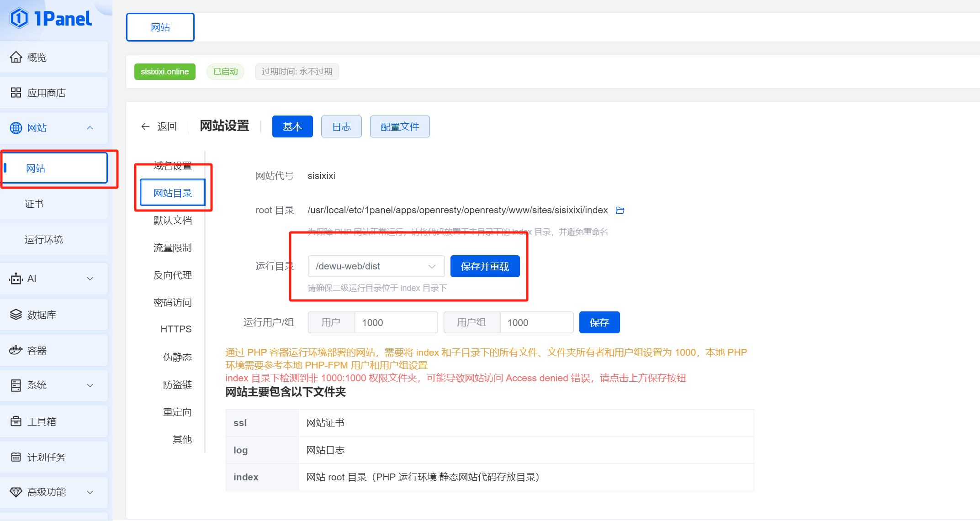The image size is (980, 521).
Task: Select 域名设置 in the settings menu
Action: click(x=173, y=165)
